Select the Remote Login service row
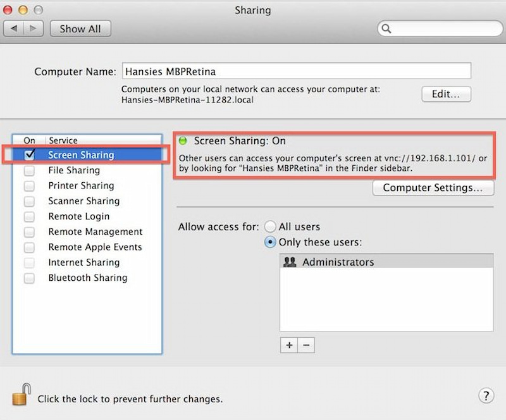Image resolution: width=506 pixels, height=420 pixels. click(87, 216)
